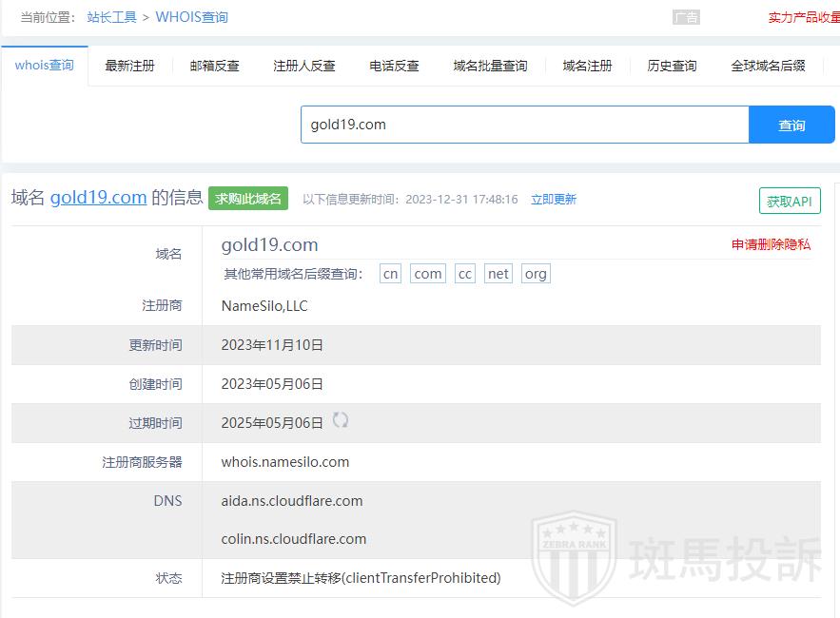Click the 申请删除隐私 link
This screenshot has width=840, height=618.
pyautogui.click(x=771, y=244)
